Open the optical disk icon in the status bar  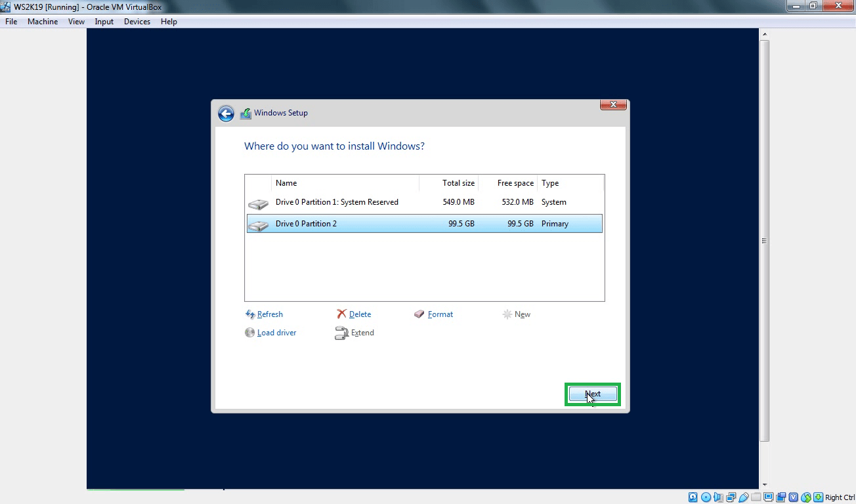[x=706, y=497]
